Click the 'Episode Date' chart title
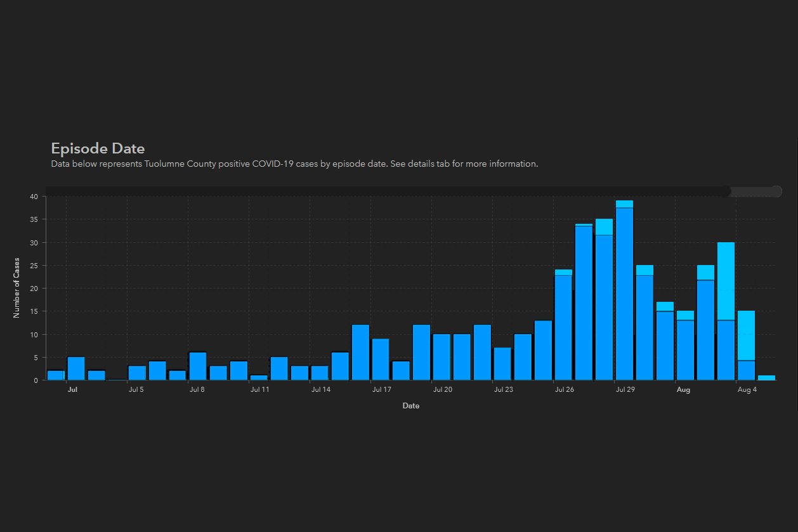 [x=98, y=148]
